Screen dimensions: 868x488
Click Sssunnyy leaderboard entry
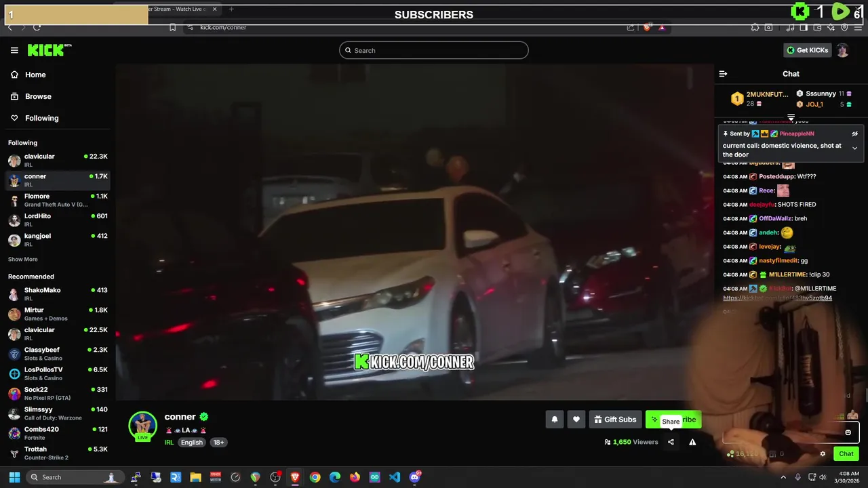point(823,94)
